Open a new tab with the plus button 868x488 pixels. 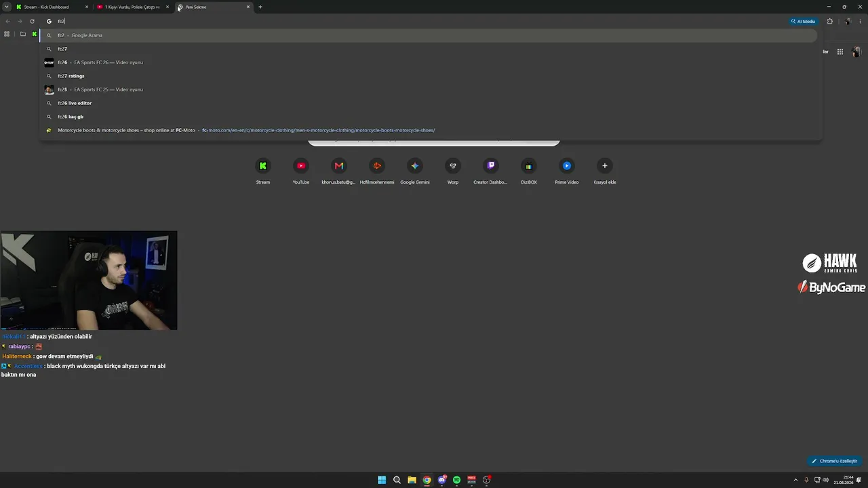click(260, 7)
